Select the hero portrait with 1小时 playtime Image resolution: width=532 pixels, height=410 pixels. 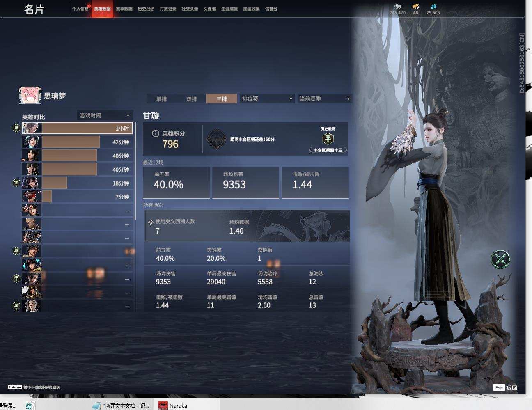32,128
